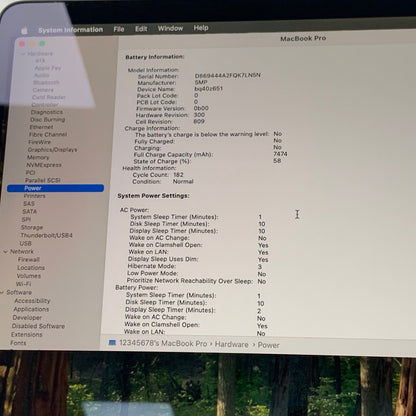This screenshot has height=416, width=416.
Task: Click the computer icon in path bar
Action: (112, 343)
